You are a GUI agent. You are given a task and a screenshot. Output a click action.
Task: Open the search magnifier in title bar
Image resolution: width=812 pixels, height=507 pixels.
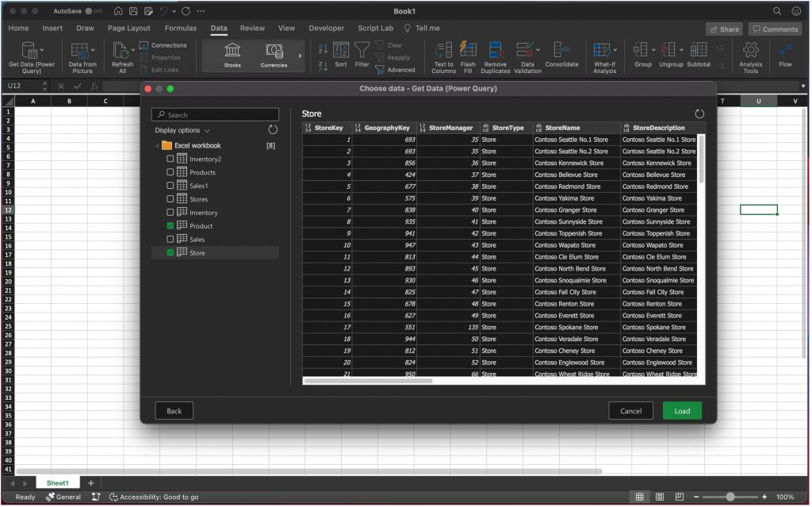click(777, 11)
